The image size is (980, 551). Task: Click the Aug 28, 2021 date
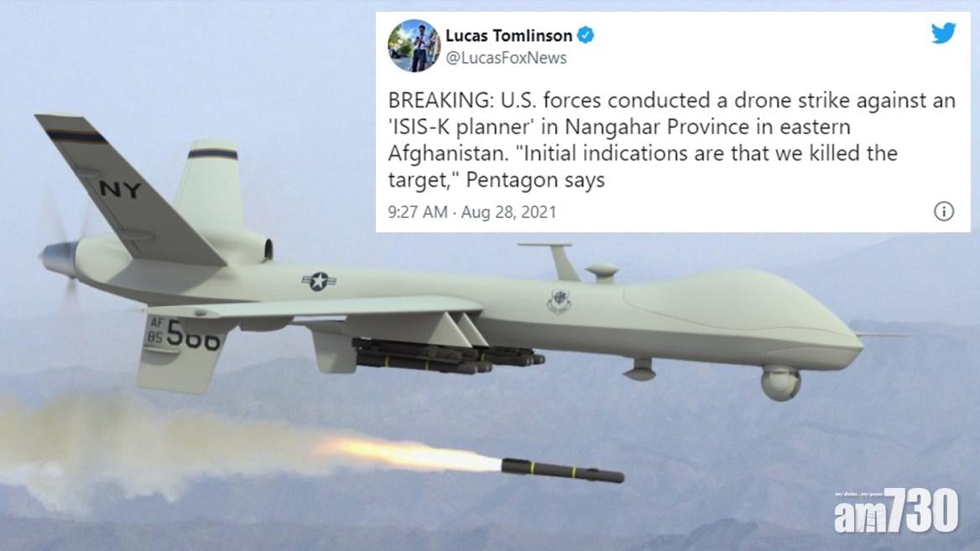(508, 212)
